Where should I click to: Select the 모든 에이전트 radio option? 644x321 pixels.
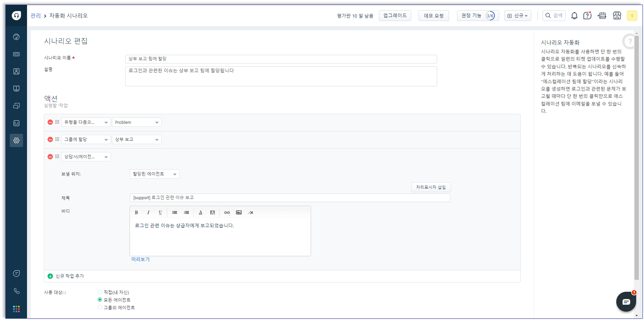point(100,300)
